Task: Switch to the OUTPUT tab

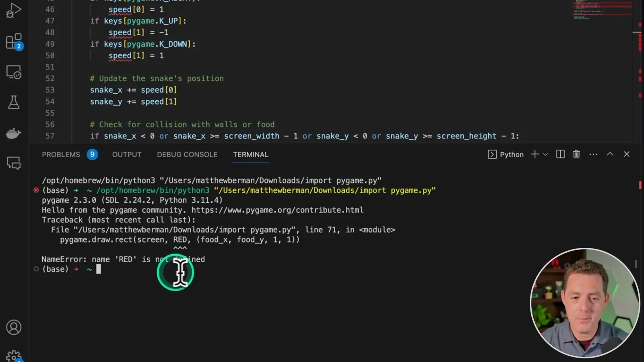Action: (x=127, y=154)
